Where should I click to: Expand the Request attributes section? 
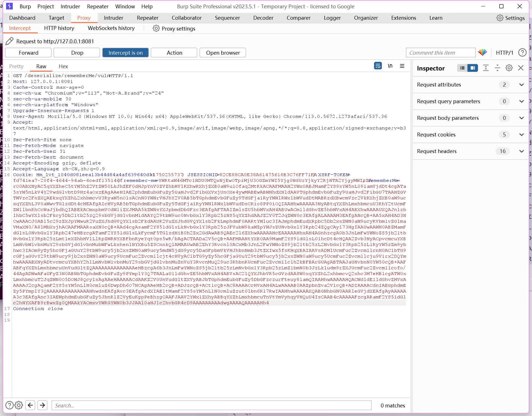click(521, 85)
